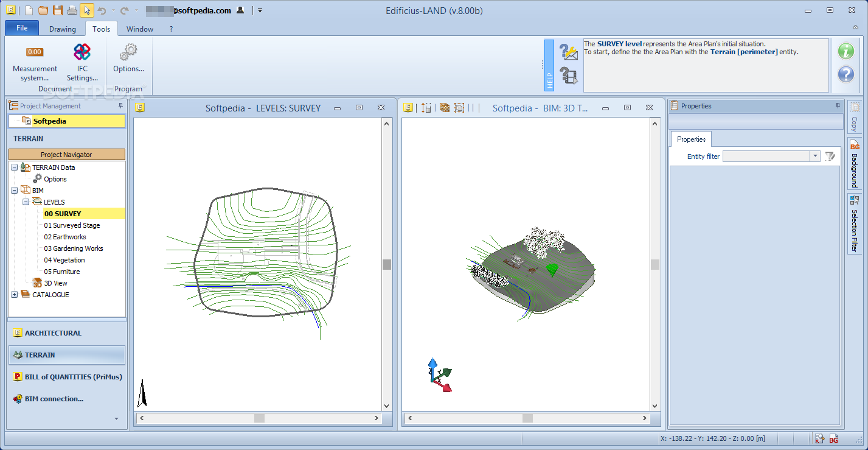Image resolution: width=868 pixels, height=450 pixels.
Task: Open the ? help tab
Action: point(171,29)
